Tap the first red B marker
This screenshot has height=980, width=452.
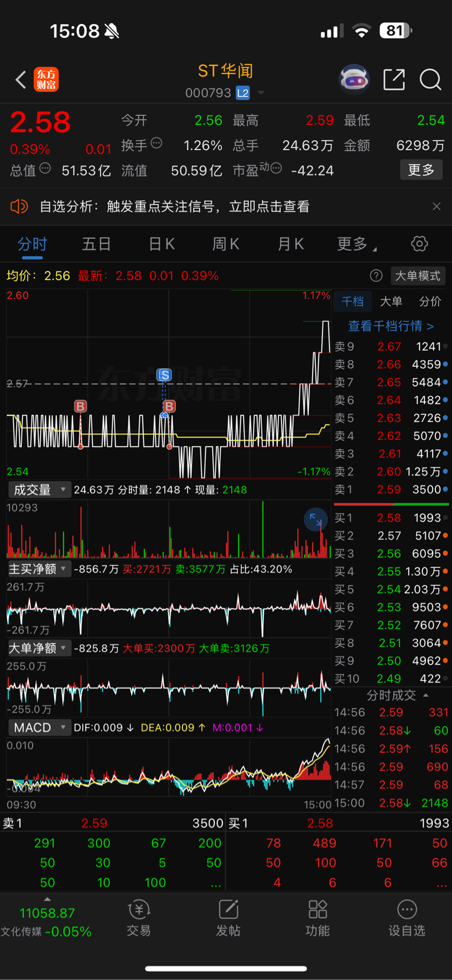[x=81, y=406]
